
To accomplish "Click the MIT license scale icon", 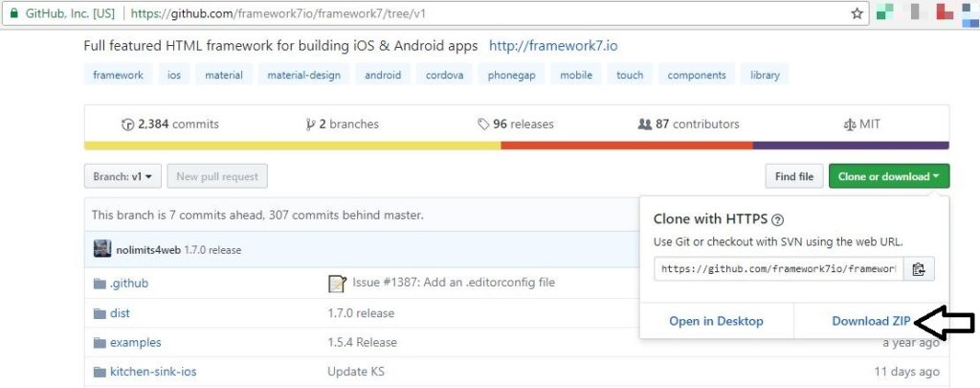I will click(x=850, y=125).
